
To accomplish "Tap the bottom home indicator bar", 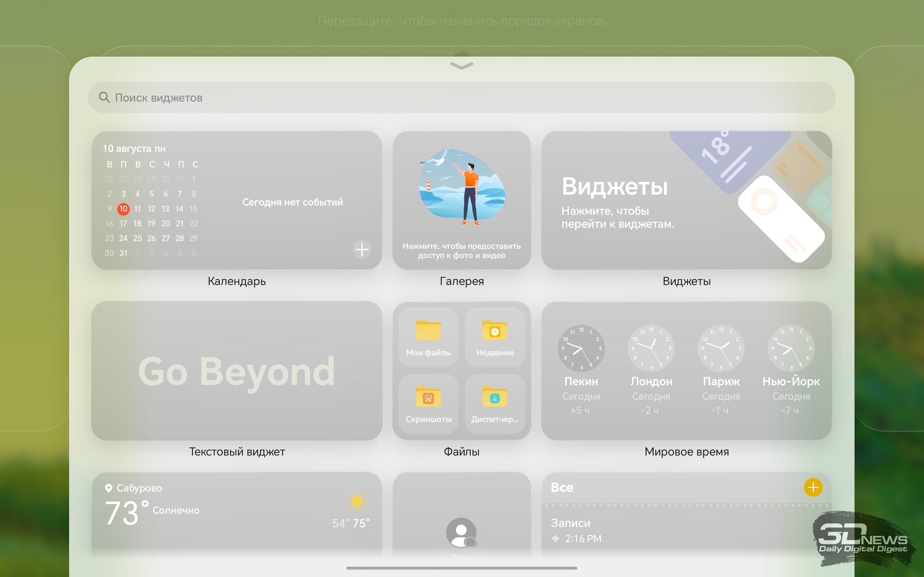I will click(461, 568).
